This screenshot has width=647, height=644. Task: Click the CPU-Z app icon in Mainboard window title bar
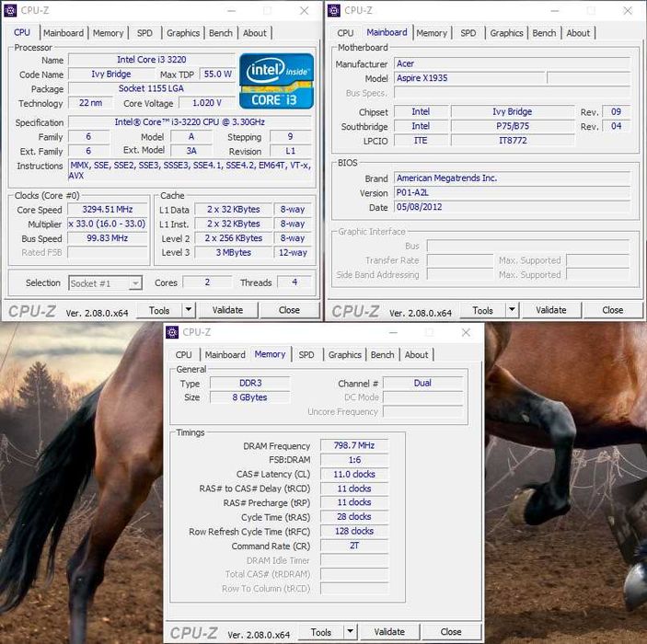coord(334,10)
